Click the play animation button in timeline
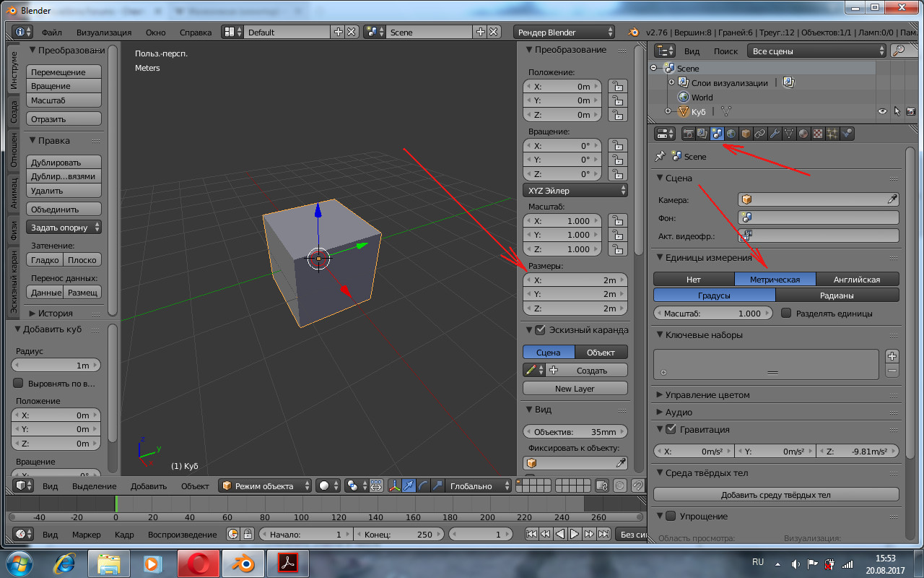The width and height of the screenshot is (924, 578). (x=575, y=535)
